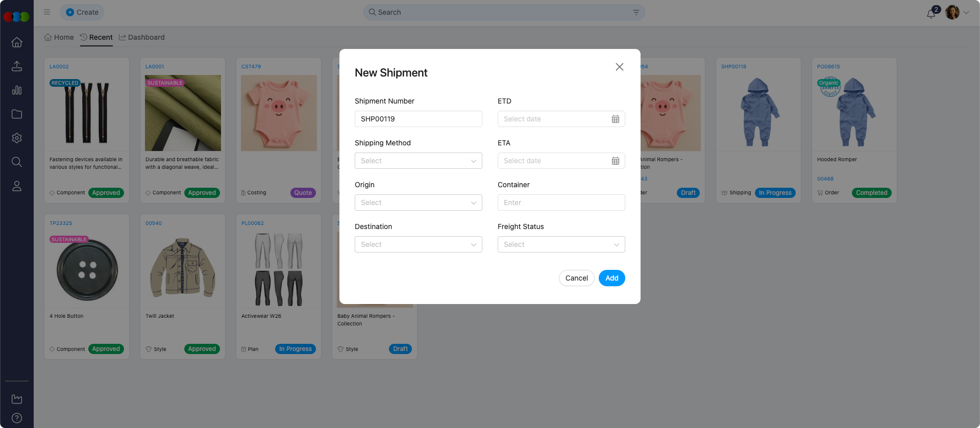The image size is (980, 428).
Task: Open Help via the question mark icon
Action: [x=17, y=418]
